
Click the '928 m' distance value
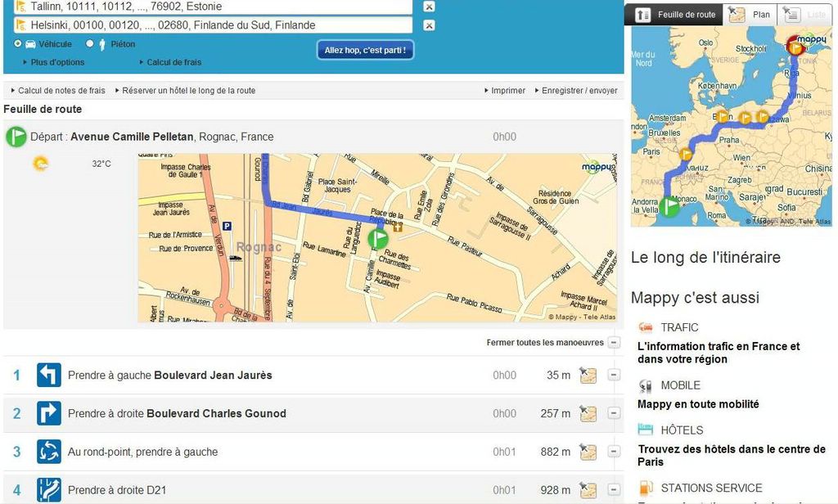tap(556, 490)
